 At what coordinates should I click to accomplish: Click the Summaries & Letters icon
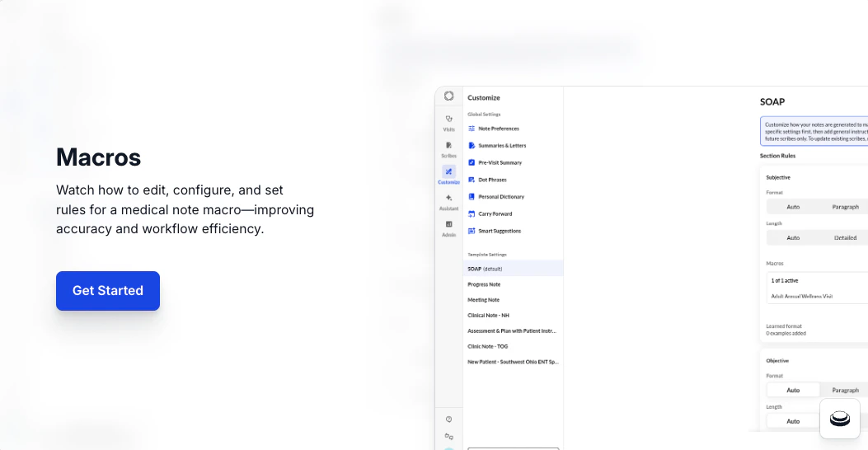(472, 146)
